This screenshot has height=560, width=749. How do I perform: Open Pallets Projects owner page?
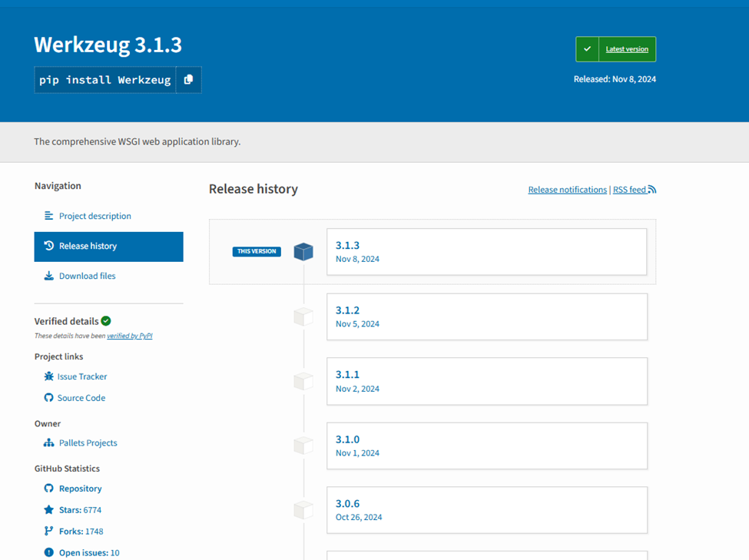[88, 443]
